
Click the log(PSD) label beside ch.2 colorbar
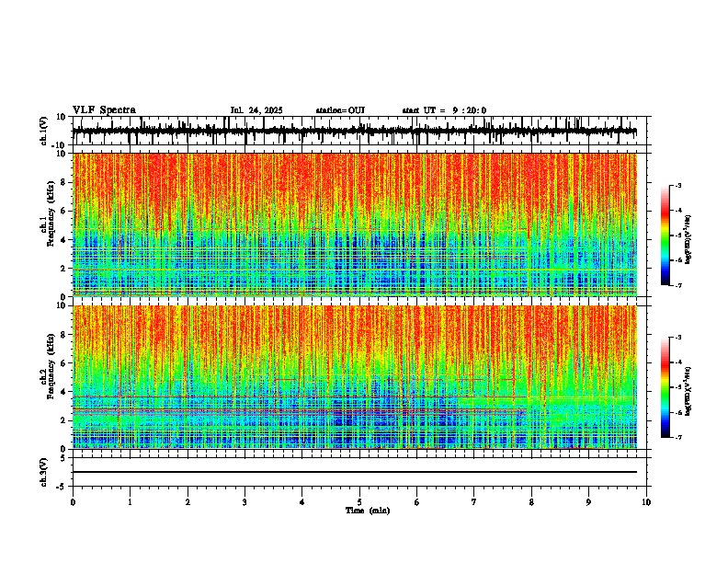[x=688, y=392]
